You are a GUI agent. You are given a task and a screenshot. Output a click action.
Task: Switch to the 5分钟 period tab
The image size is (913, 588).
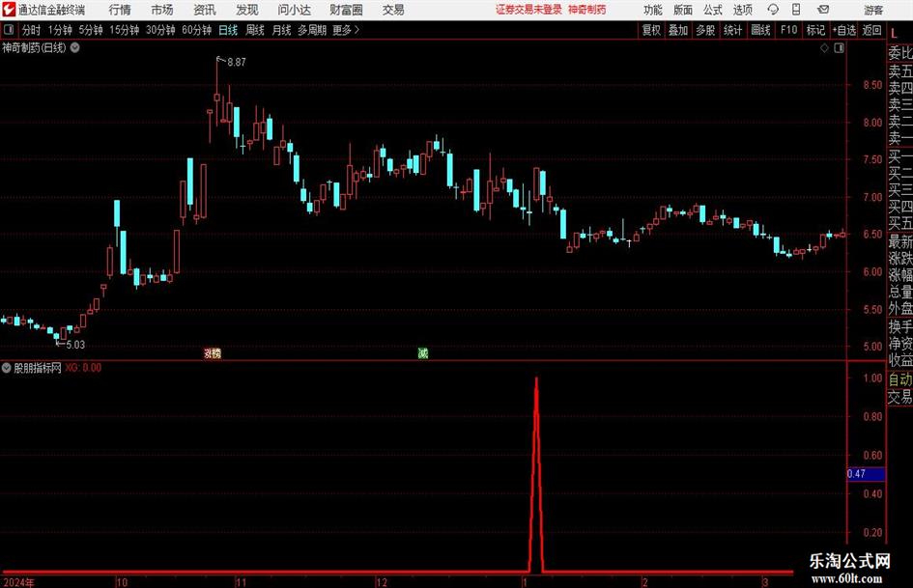[x=91, y=30]
